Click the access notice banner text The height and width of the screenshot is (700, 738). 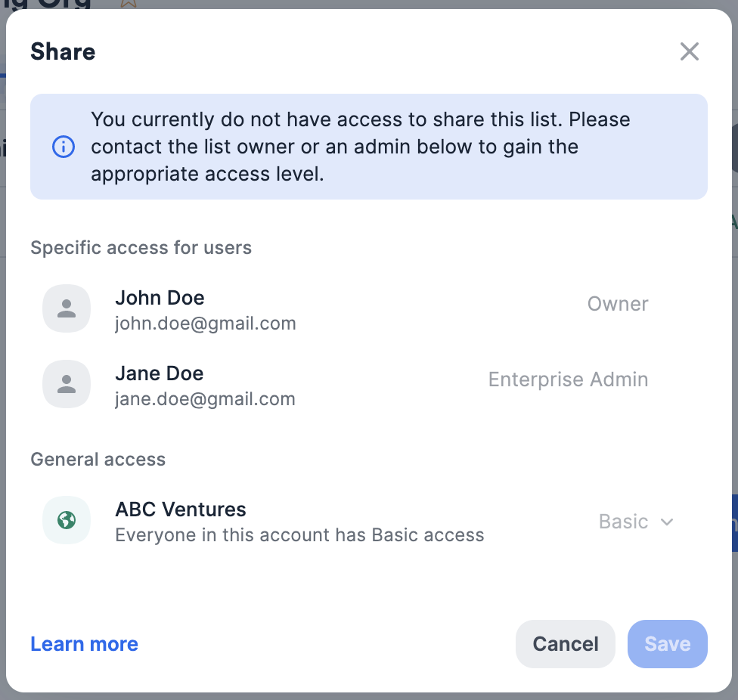click(x=361, y=147)
